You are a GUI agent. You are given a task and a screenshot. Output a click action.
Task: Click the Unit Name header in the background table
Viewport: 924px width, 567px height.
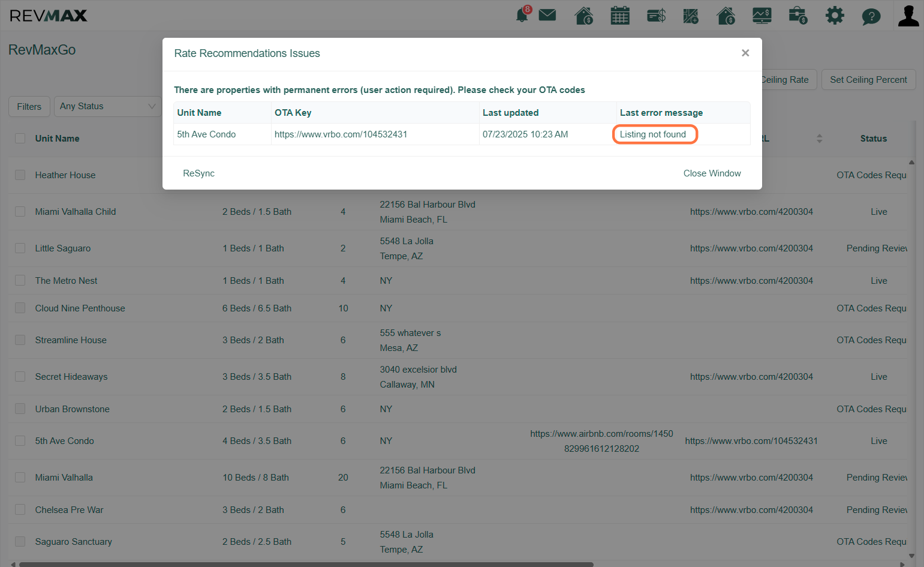pyautogui.click(x=57, y=139)
